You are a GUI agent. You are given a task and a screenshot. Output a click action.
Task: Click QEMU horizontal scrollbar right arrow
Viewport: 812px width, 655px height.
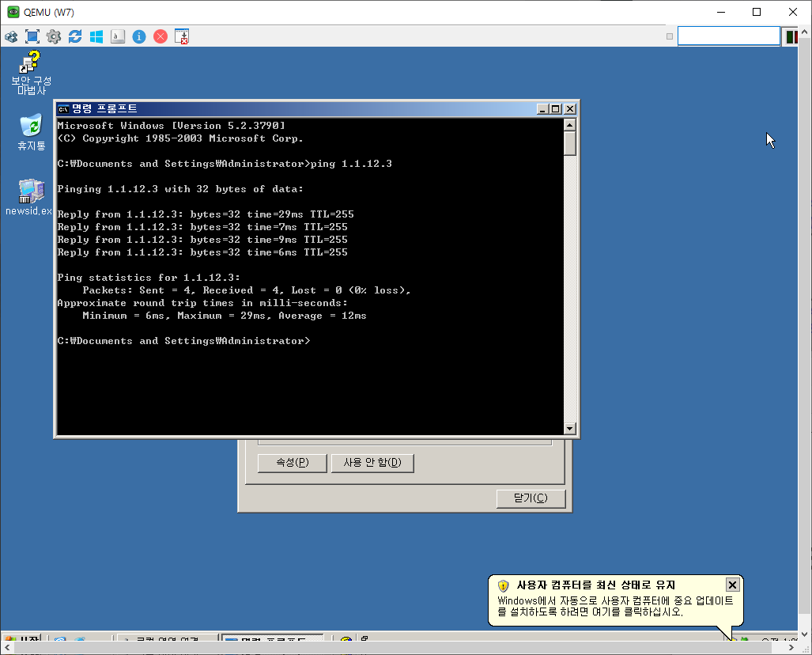[x=791, y=648]
